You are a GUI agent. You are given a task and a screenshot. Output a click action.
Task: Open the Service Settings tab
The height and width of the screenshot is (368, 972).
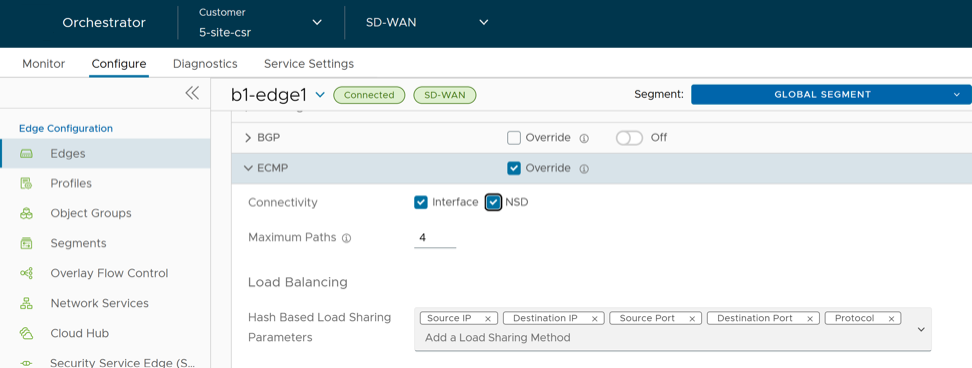pos(309,63)
